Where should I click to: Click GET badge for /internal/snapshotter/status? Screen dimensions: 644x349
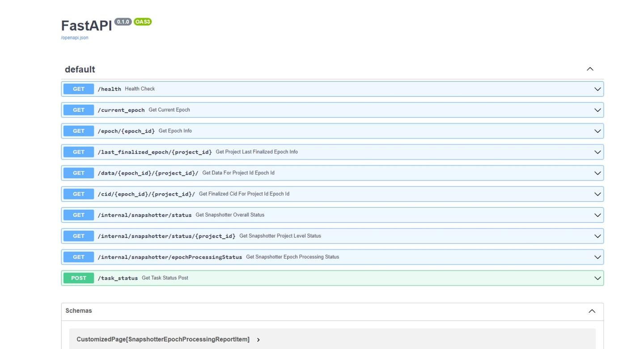click(x=79, y=215)
